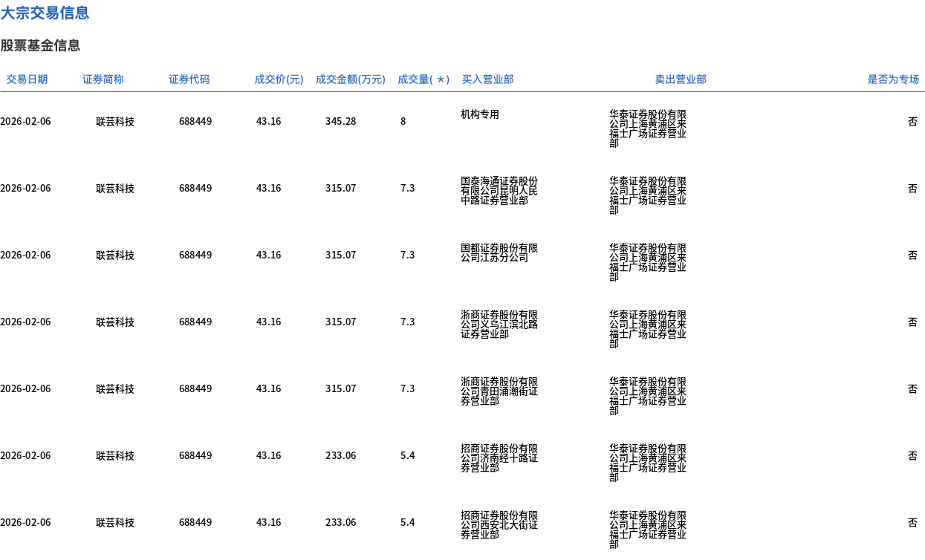This screenshot has height=560, width=925.
Task: Select the 国泰海通证券 昆明人民中路 buyer cell
Action: (499, 191)
